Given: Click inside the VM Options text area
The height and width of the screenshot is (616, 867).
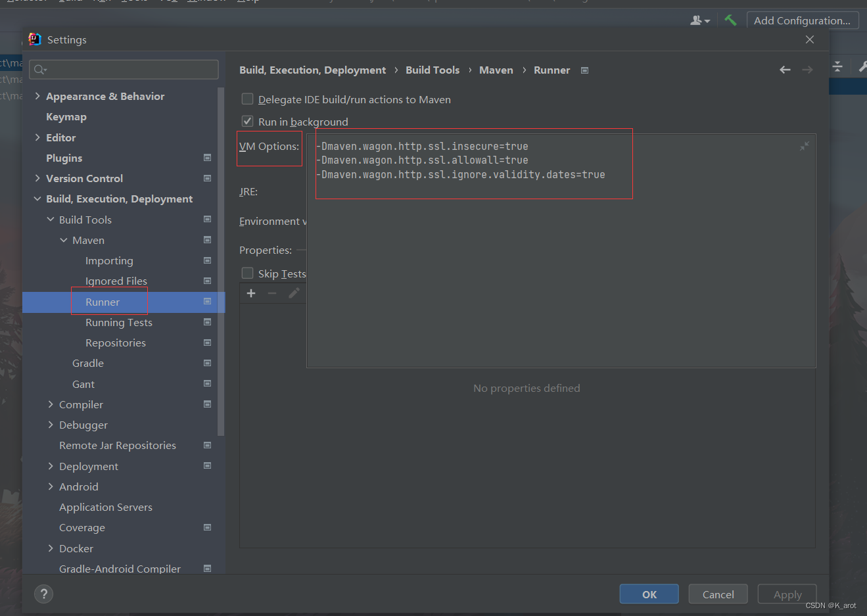Looking at the screenshot, I should [x=561, y=251].
